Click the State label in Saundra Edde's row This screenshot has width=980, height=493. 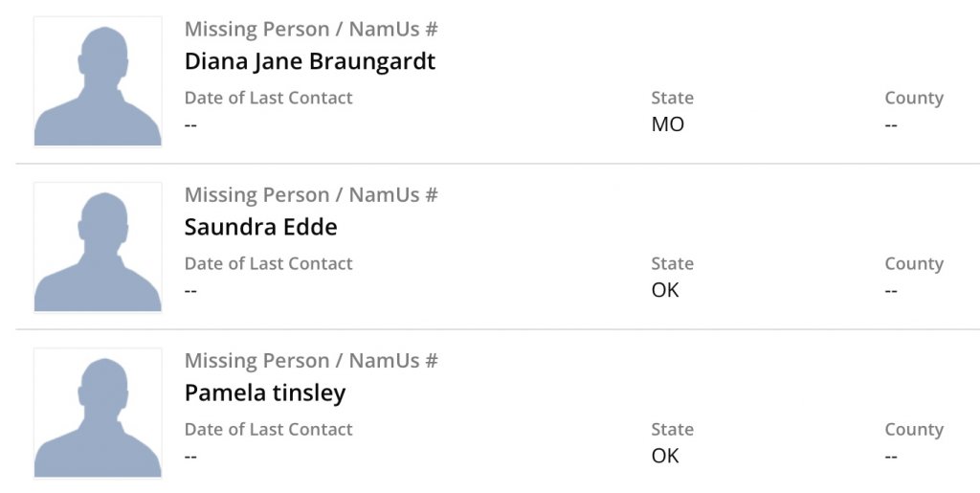pos(672,263)
